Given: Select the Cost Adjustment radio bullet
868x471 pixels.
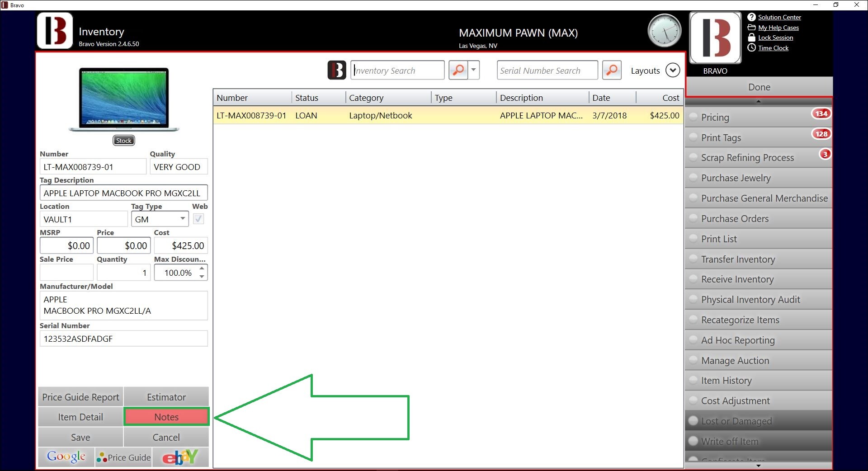Looking at the screenshot, I should coord(693,401).
